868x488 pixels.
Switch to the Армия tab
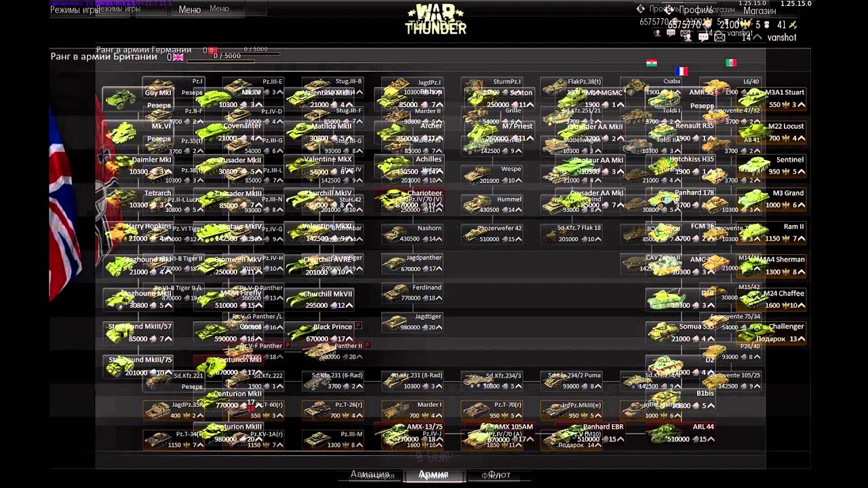433,474
